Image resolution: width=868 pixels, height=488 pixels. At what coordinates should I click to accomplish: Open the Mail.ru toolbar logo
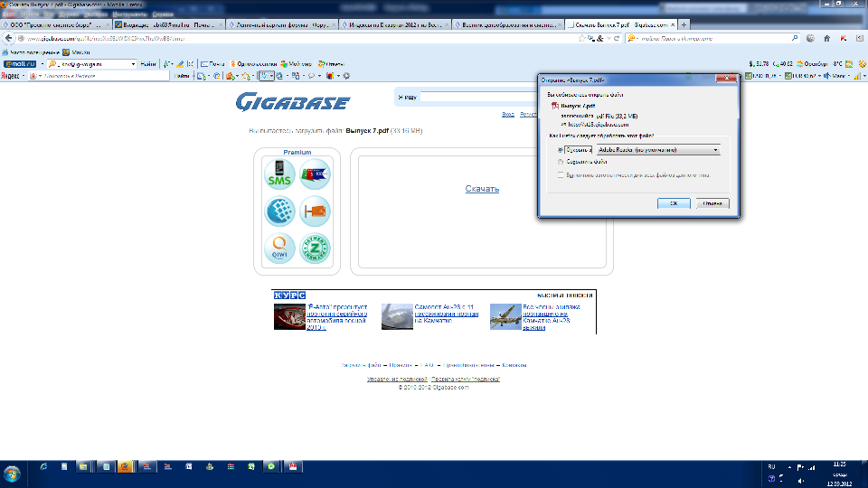click(20, 64)
